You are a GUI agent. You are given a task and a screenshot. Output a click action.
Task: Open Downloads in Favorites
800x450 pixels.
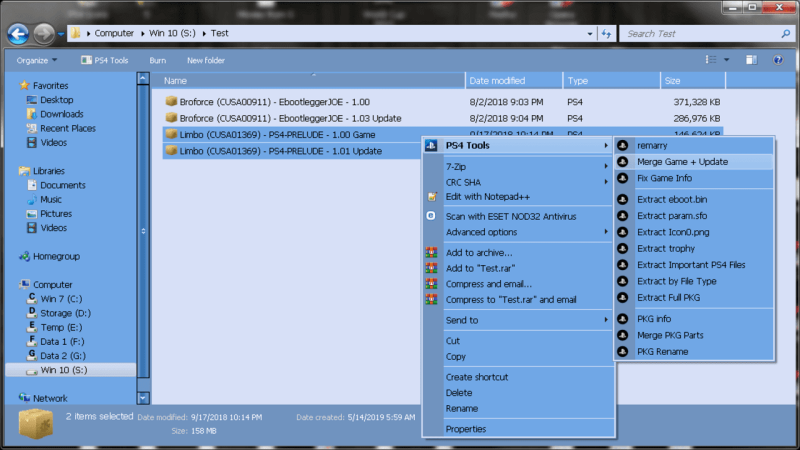tap(55, 114)
